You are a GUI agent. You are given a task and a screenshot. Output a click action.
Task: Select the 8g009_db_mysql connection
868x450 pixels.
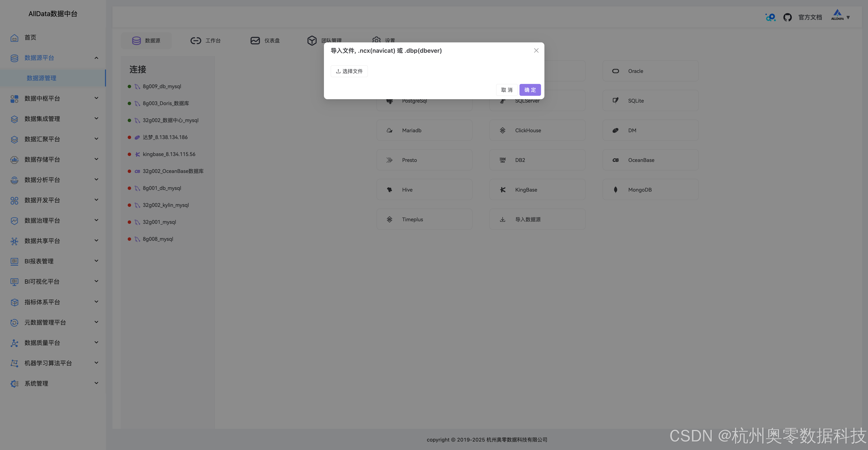pyautogui.click(x=162, y=87)
